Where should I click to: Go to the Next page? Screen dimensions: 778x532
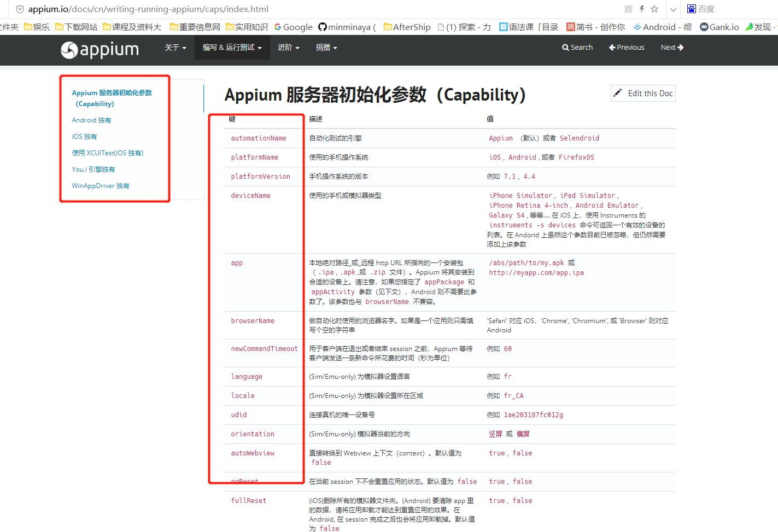(671, 48)
